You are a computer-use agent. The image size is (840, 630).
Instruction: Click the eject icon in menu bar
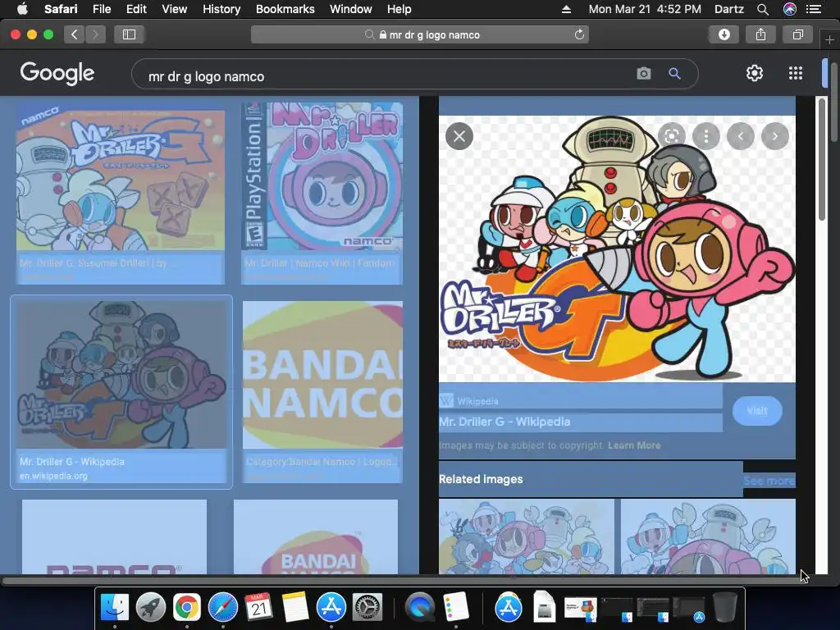pos(566,9)
